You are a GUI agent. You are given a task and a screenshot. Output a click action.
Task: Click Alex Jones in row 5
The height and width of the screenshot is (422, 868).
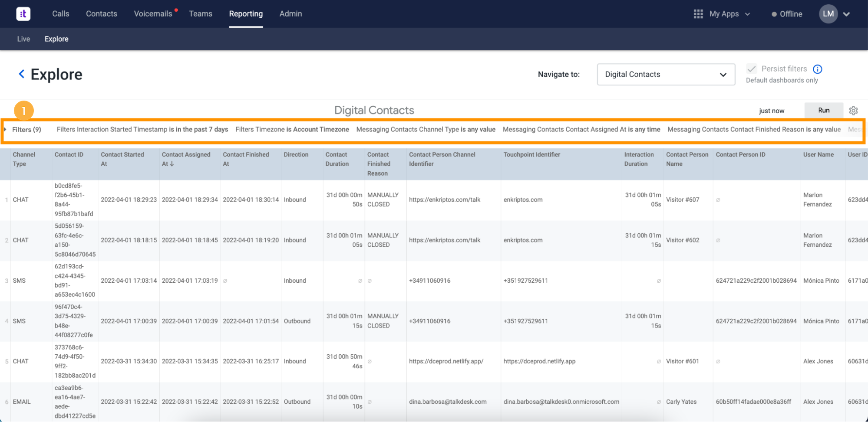(818, 361)
